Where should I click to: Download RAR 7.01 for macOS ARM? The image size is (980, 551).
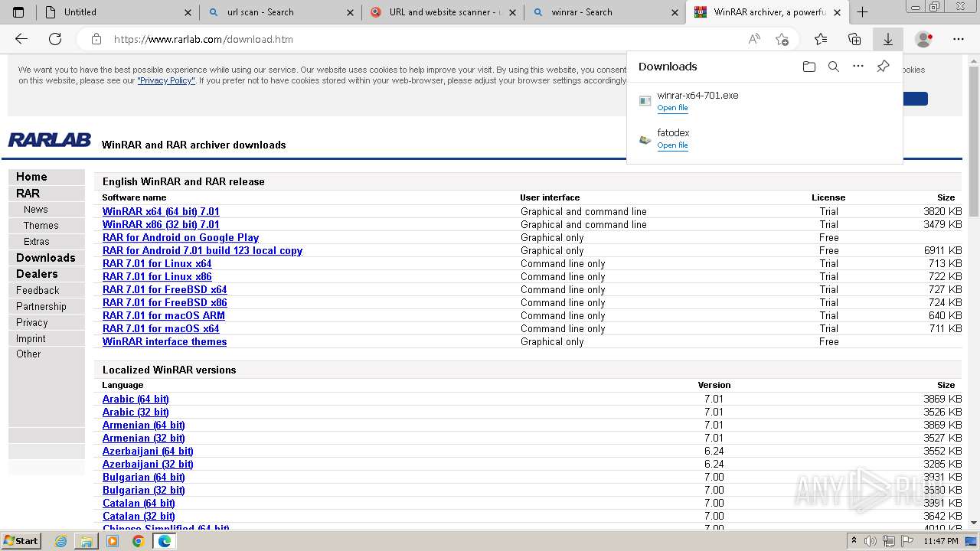(x=164, y=316)
